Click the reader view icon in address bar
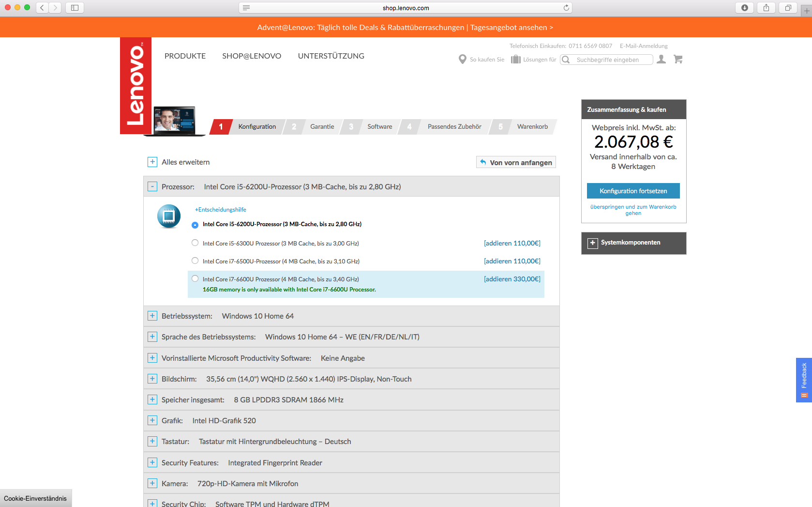 (246, 8)
